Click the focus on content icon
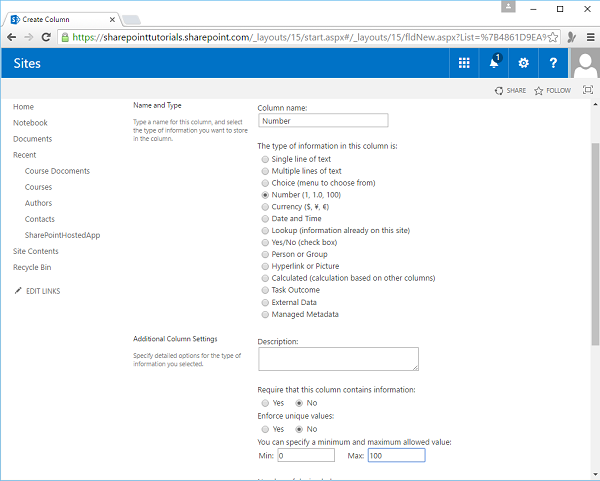600x481 pixels. click(588, 90)
